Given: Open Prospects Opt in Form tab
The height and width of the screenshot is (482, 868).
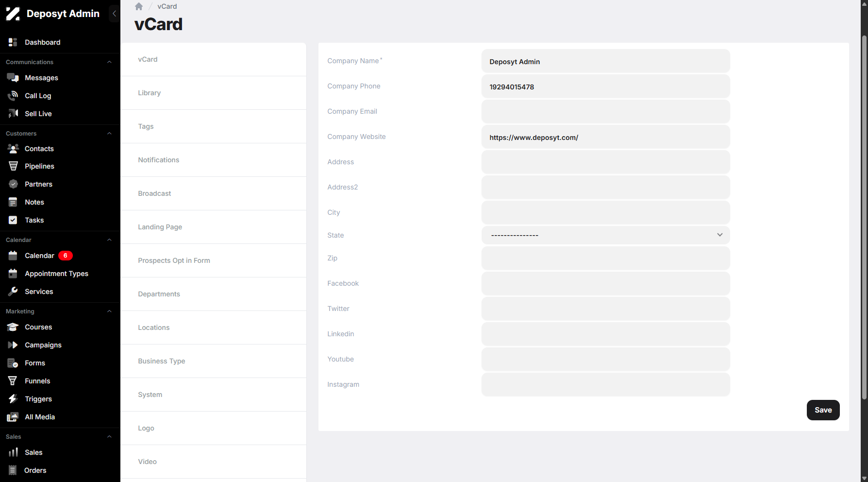Looking at the screenshot, I should pos(213,260).
